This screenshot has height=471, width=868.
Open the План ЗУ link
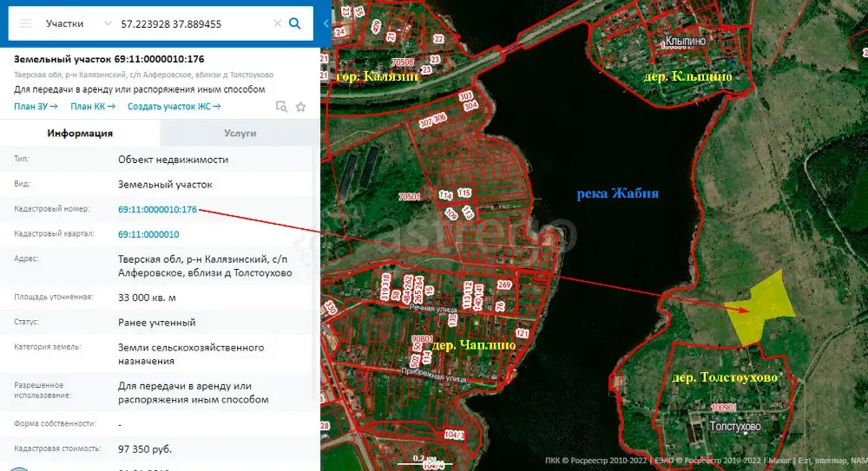pyautogui.click(x=36, y=107)
